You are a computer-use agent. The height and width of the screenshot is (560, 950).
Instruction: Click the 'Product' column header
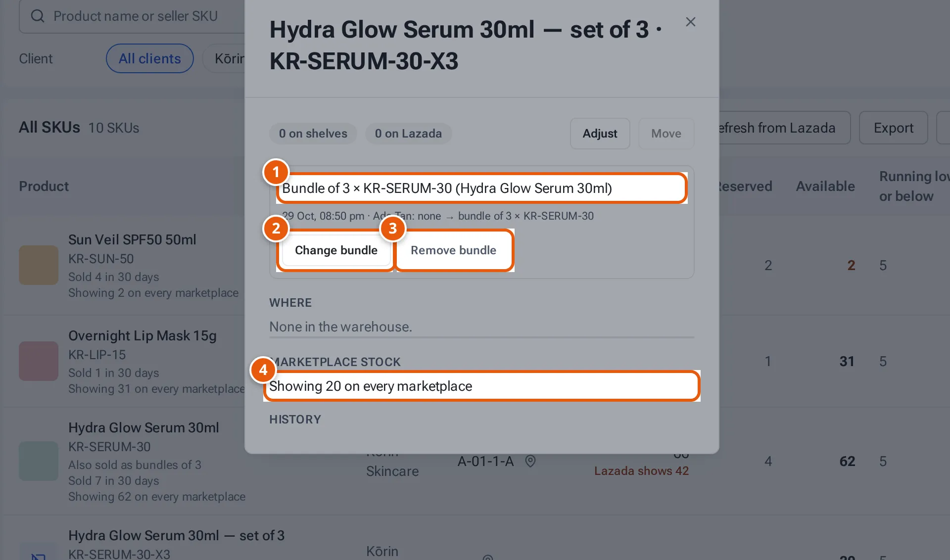[x=44, y=186]
